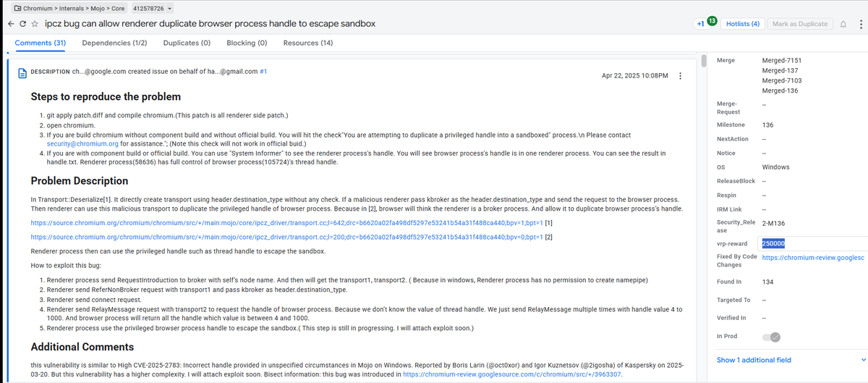Click the Milestone value 136
The height and width of the screenshot is (383, 868).
pyautogui.click(x=768, y=125)
